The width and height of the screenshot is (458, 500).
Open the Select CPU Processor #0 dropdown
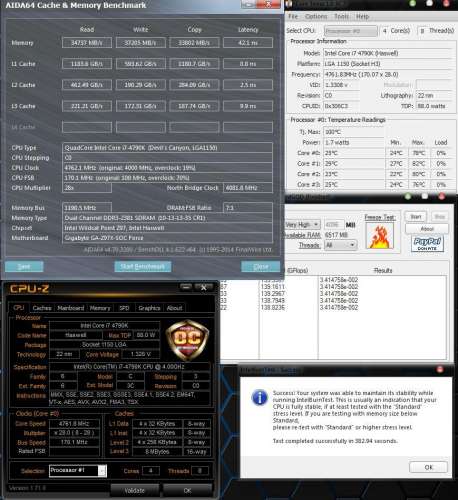tap(351, 31)
